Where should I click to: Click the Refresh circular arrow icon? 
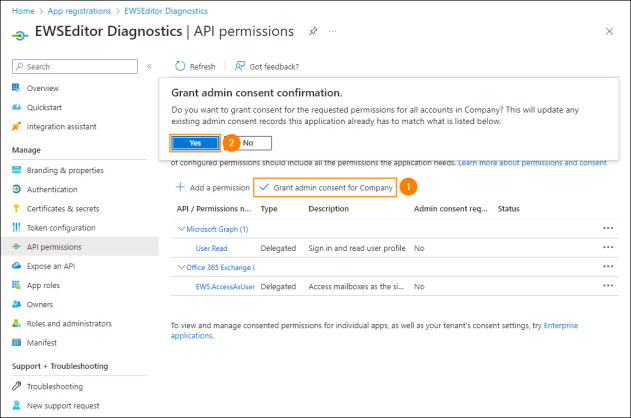point(180,66)
